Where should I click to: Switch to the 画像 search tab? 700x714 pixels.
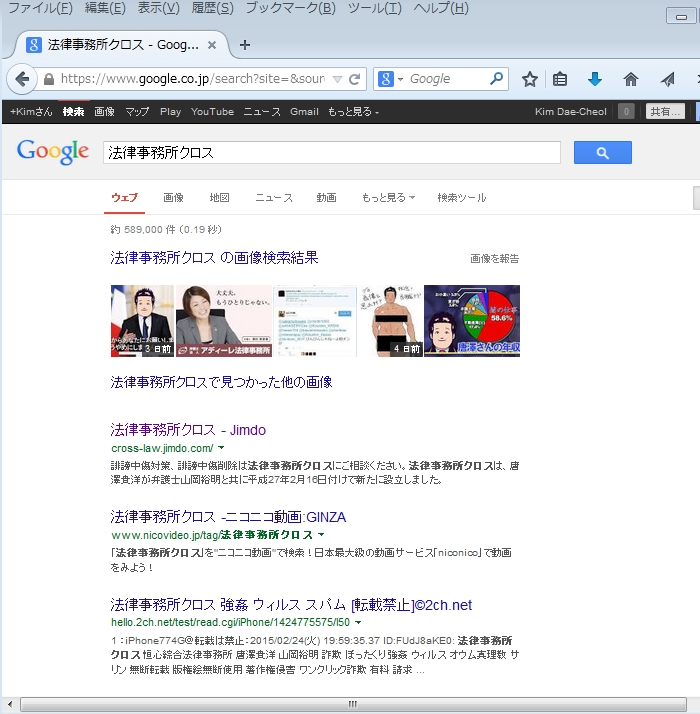[173, 198]
